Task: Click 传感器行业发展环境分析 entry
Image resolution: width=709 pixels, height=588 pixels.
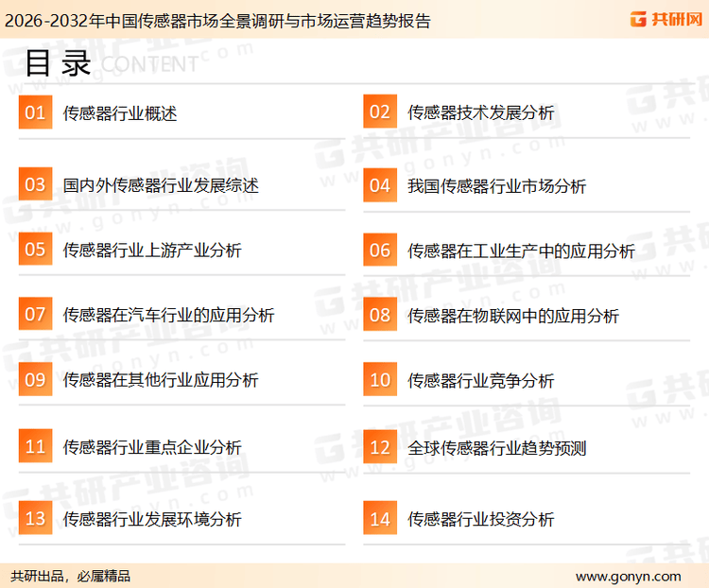Action: pyautogui.click(x=152, y=519)
